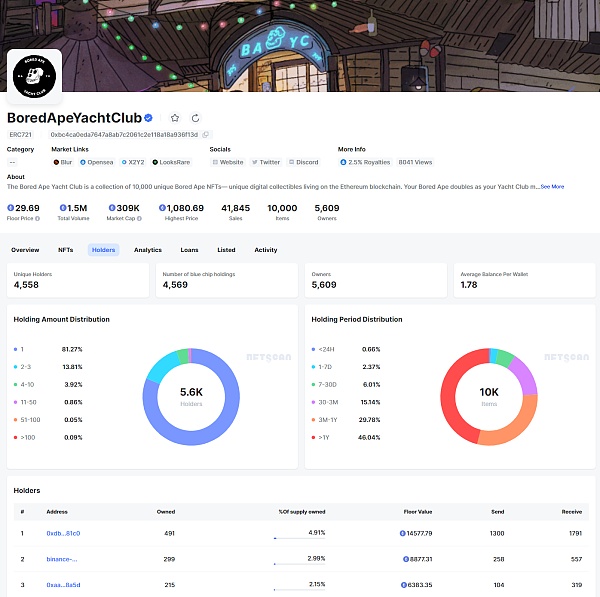This screenshot has width=600, height=597.
Task: Click the ERC721 tag
Action: click(21, 135)
